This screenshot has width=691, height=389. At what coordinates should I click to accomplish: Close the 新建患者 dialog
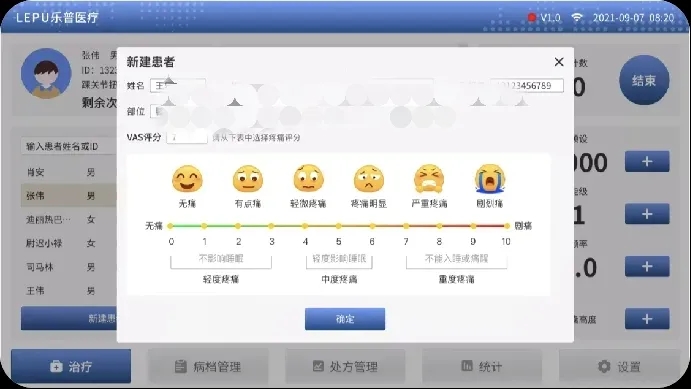pyautogui.click(x=559, y=62)
